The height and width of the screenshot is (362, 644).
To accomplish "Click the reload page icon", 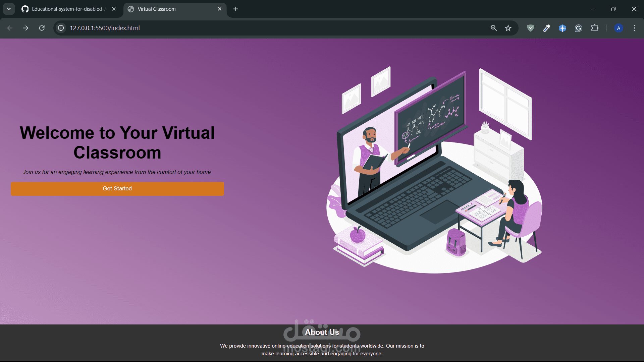I will coord(42,28).
